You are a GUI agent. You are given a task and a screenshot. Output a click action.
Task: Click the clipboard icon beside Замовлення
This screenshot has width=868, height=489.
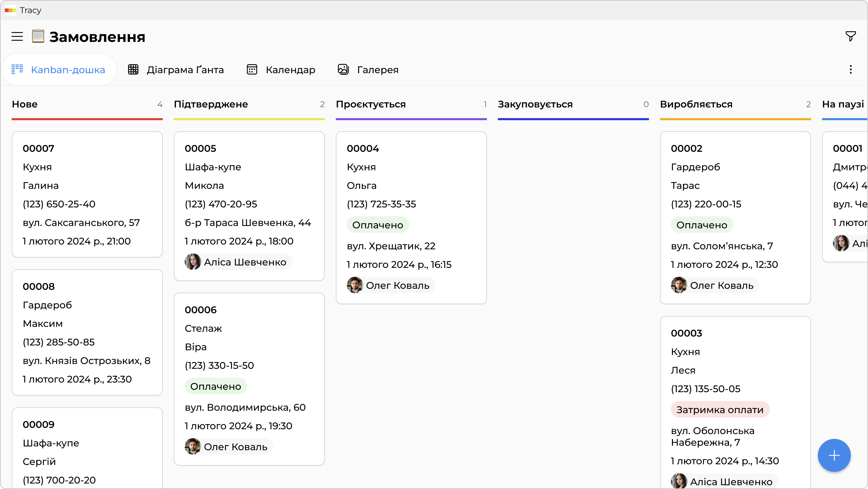point(38,36)
